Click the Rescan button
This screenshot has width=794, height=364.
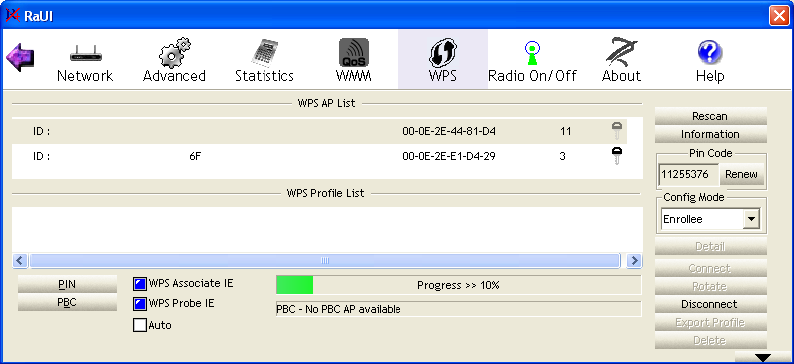click(x=710, y=116)
